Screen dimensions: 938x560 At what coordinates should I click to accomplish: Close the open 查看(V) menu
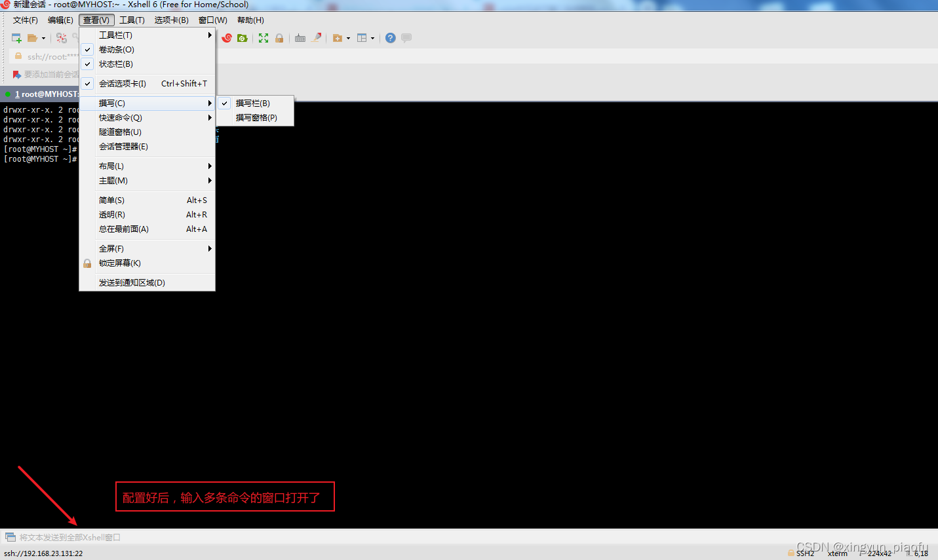coord(96,20)
